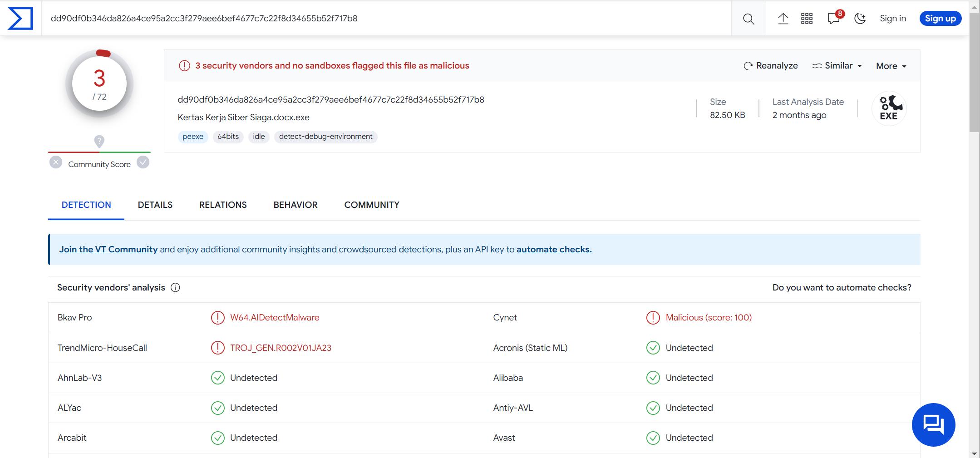Click the EXE file type icon
The image size is (980, 458).
889,108
